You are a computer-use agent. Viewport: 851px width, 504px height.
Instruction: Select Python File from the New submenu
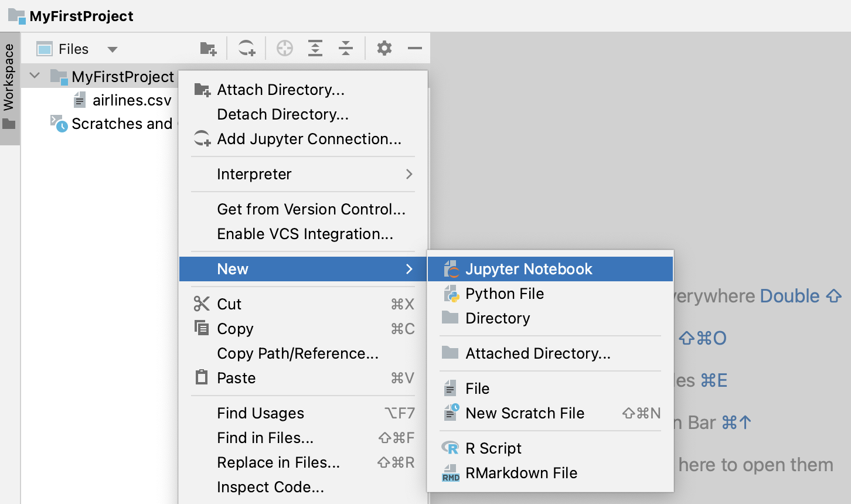[505, 293]
